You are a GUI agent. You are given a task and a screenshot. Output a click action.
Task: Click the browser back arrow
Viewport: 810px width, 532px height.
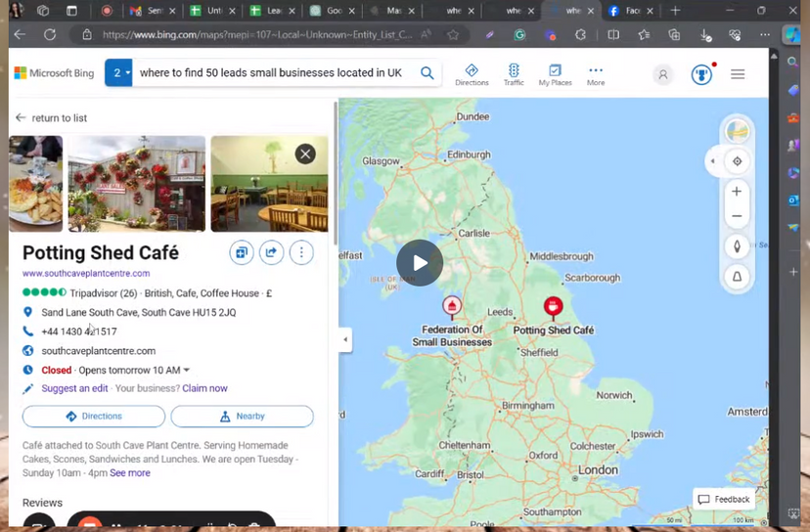[x=20, y=34]
